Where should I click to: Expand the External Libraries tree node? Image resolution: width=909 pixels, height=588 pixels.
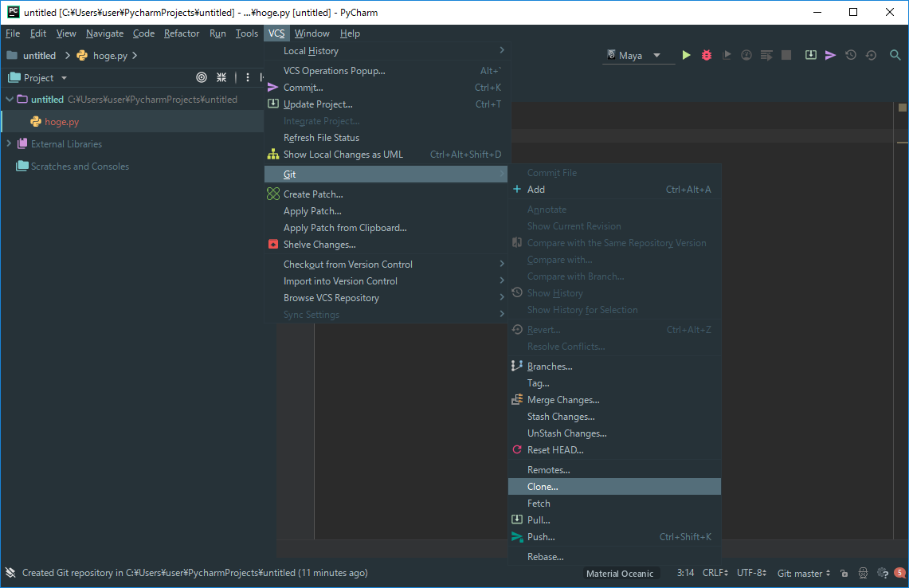tap(10, 143)
